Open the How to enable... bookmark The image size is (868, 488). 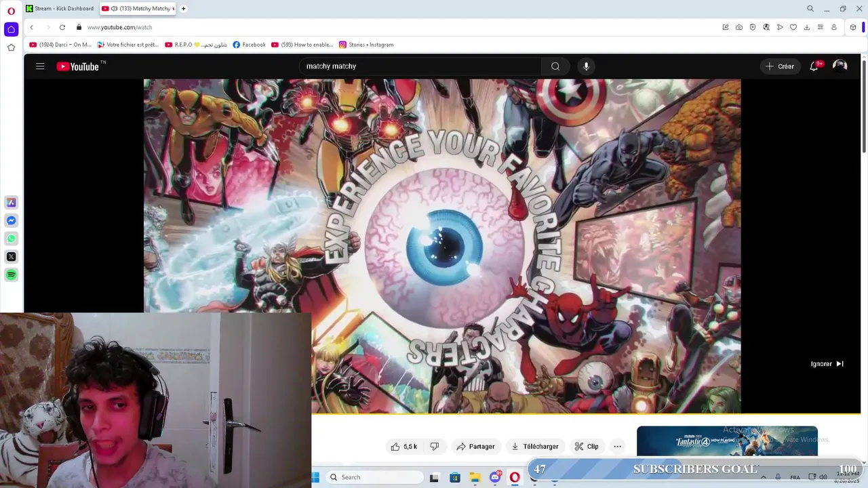coord(302,45)
